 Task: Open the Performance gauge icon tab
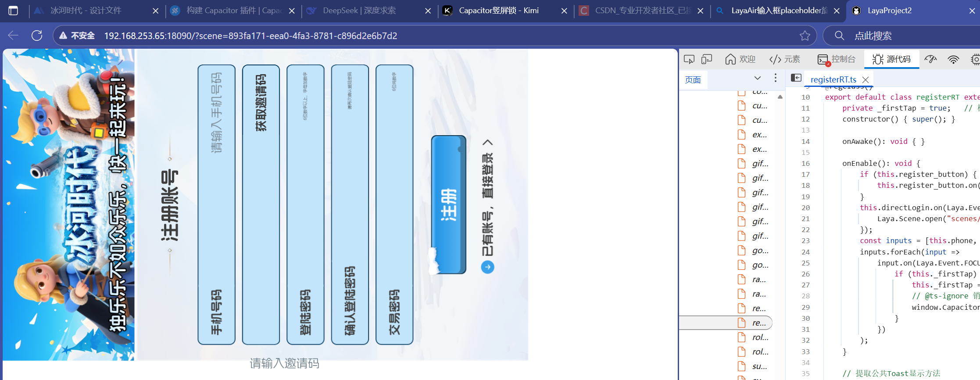930,59
